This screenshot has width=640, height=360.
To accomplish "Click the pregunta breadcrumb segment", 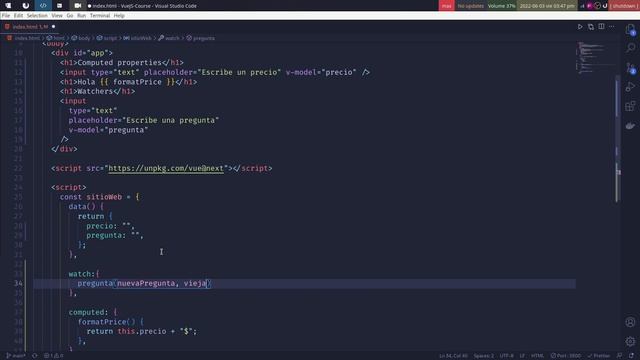I will 201,38.
